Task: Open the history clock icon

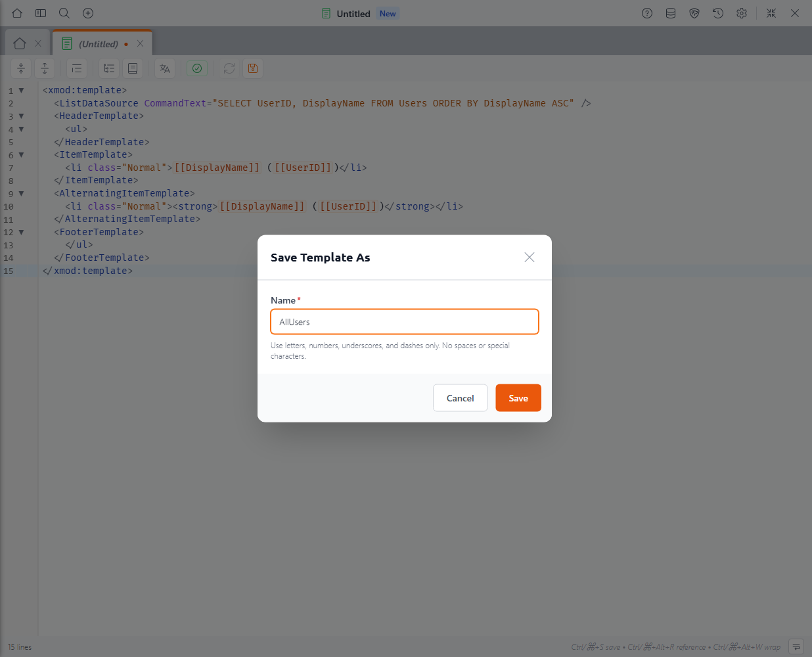Action: tap(718, 13)
